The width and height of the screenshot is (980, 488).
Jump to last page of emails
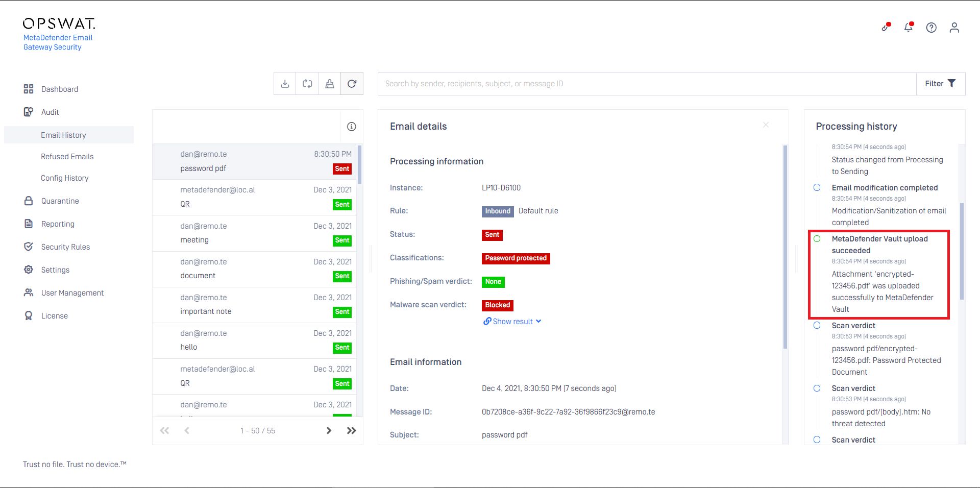(x=351, y=431)
